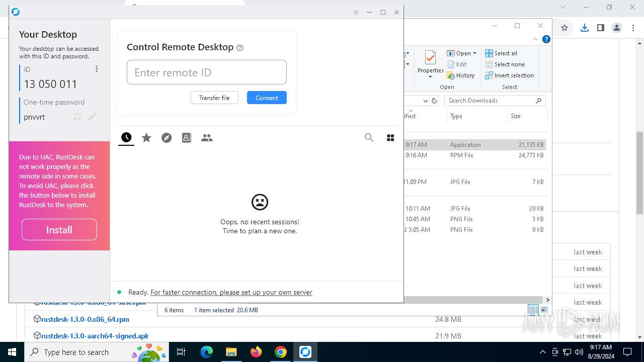
Task: Open rustdesk-1.3.0-0.x86_64.rpm link on web page
Action: (85, 319)
